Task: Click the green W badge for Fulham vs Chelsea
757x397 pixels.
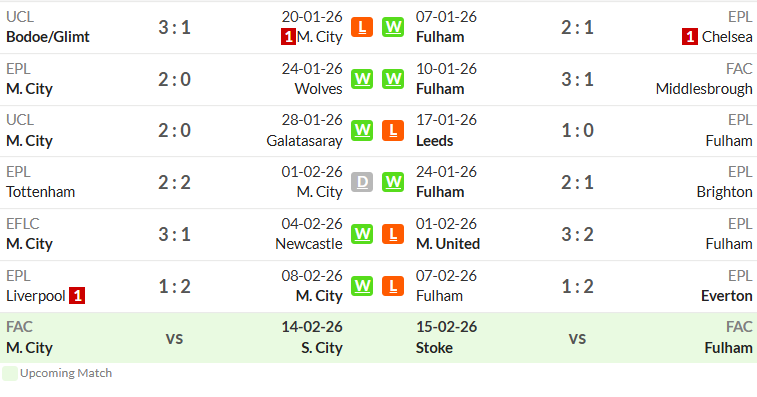Action: (x=393, y=27)
